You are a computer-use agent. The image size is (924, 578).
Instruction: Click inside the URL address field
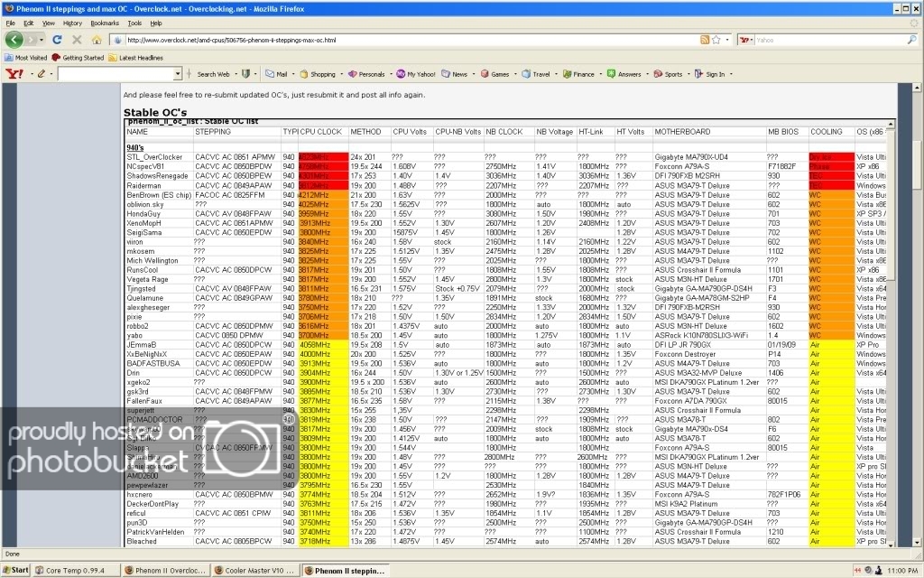click(406, 40)
